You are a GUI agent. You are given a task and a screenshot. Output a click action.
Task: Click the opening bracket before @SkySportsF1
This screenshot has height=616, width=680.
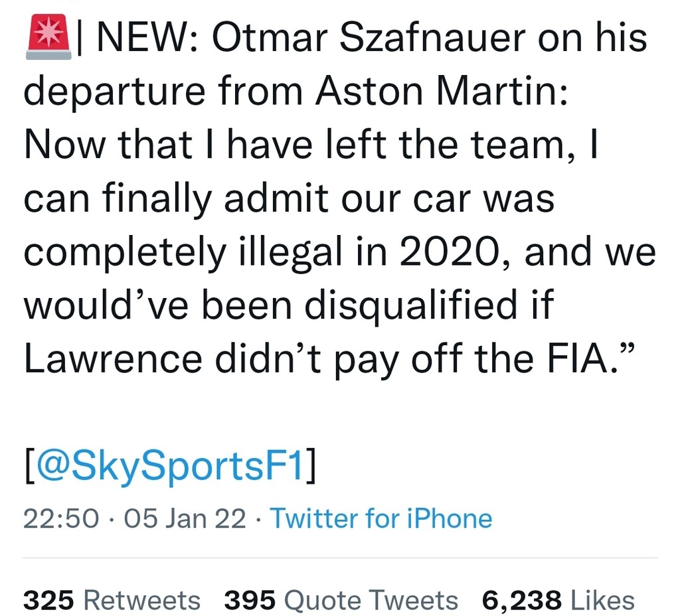coord(29,465)
